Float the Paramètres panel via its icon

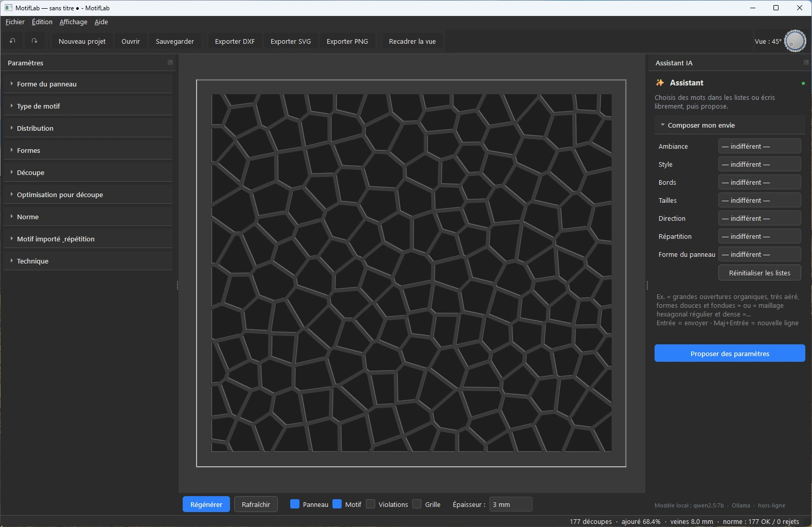click(x=170, y=62)
